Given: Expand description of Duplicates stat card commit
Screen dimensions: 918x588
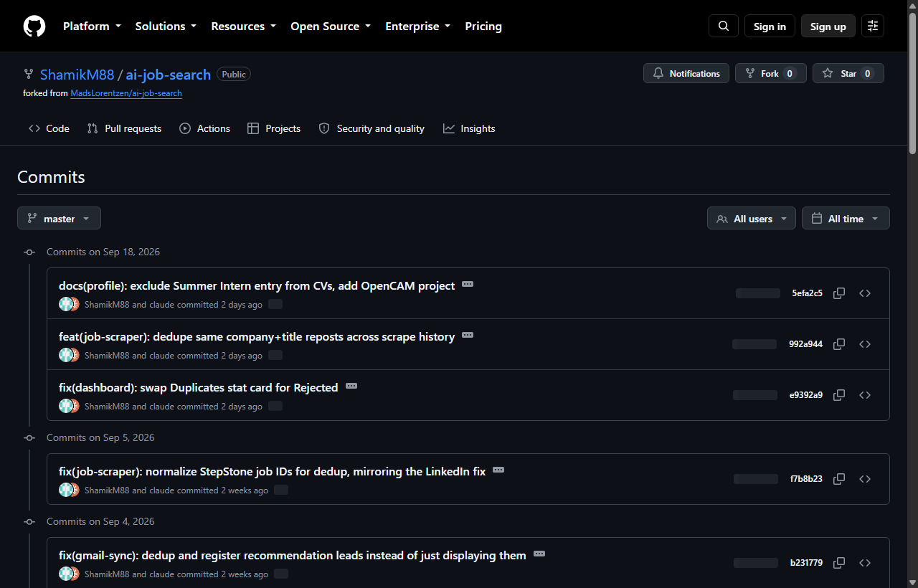Looking at the screenshot, I should tap(351, 386).
